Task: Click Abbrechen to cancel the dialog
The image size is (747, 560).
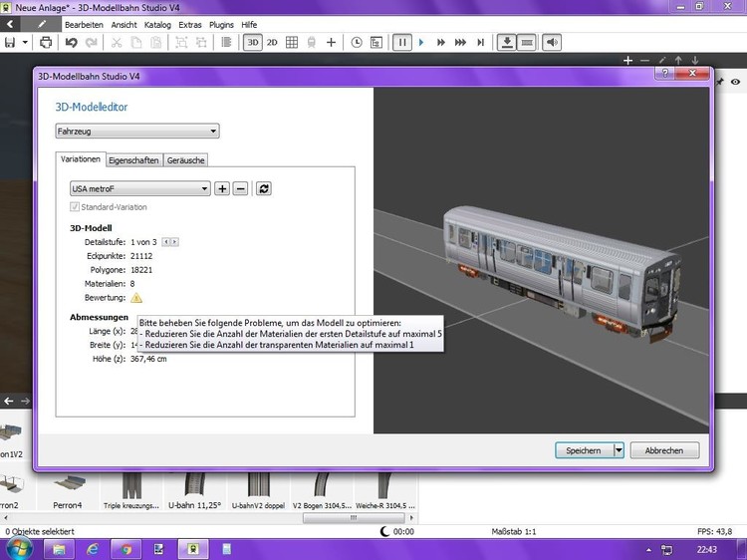Action: (x=664, y=450)
